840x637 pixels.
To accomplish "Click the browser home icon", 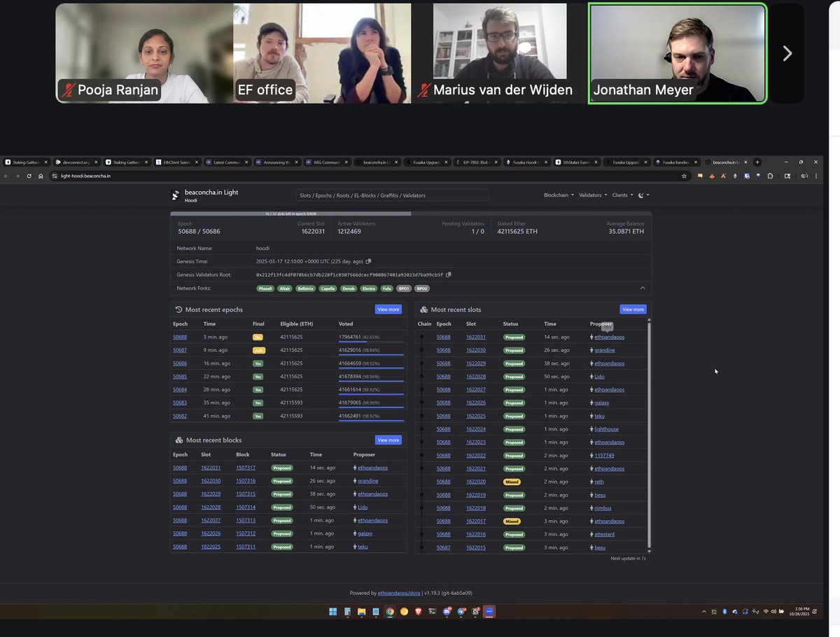I will click(x=40, y=176).
